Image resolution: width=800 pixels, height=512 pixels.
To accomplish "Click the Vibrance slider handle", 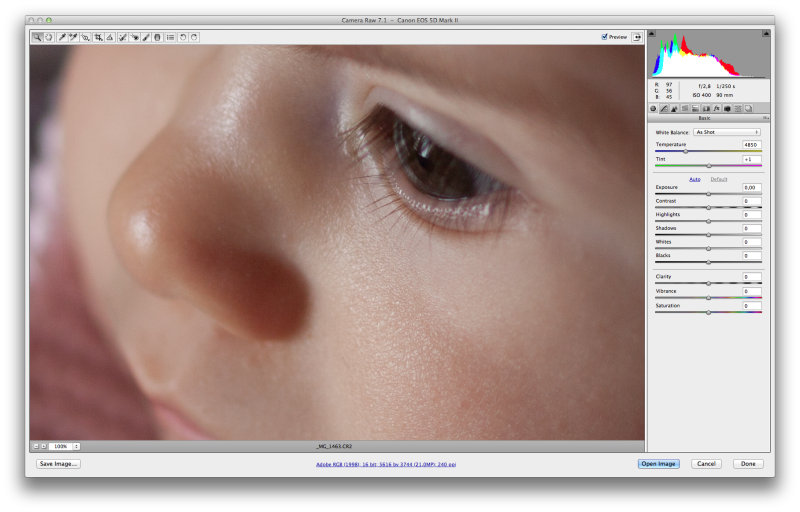I will (x=709, y=298).
